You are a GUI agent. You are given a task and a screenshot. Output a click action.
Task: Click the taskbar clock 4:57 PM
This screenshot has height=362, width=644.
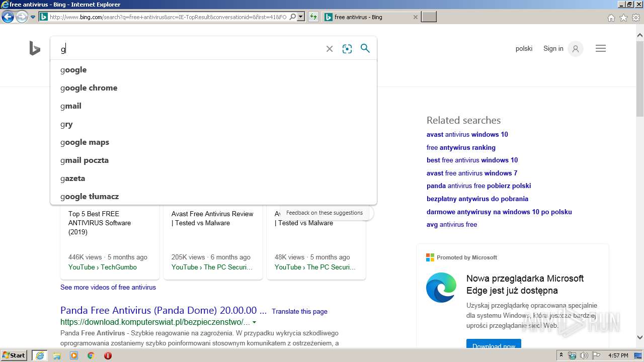pos(618,355)
